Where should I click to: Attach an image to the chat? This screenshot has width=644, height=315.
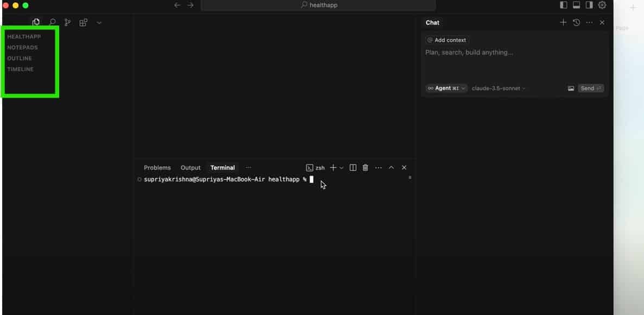pos(571,88)
